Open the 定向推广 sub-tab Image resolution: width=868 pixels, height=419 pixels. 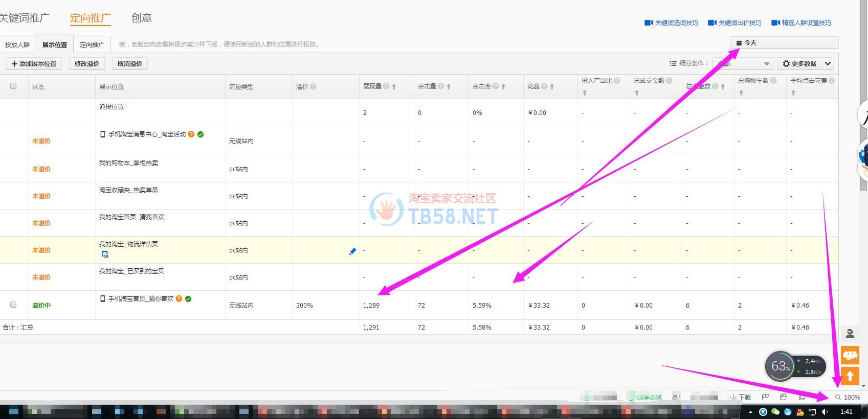click(92, 44)
